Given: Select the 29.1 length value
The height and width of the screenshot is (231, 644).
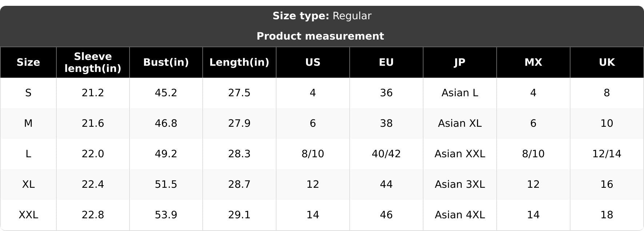Looking at the screenshot, I should [239, 215].
